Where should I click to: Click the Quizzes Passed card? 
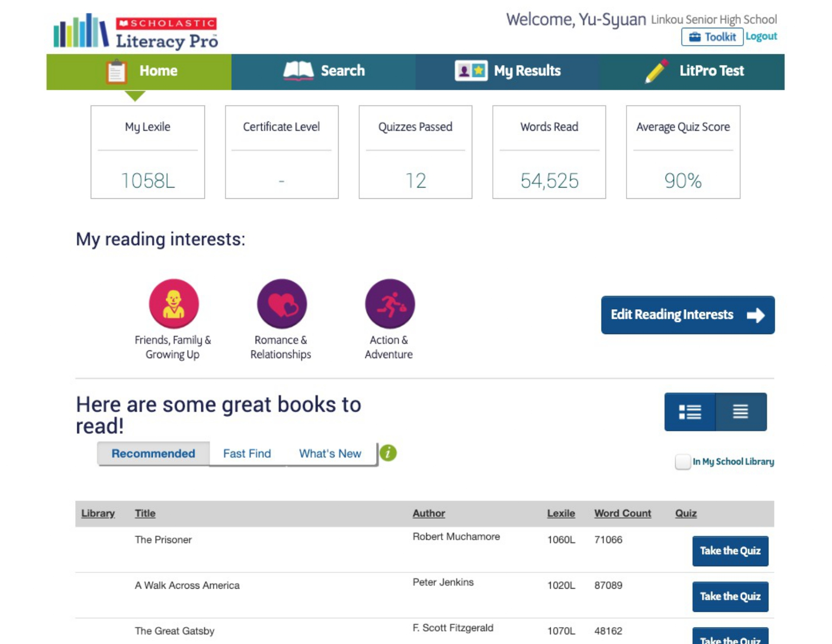coord(415,152)
